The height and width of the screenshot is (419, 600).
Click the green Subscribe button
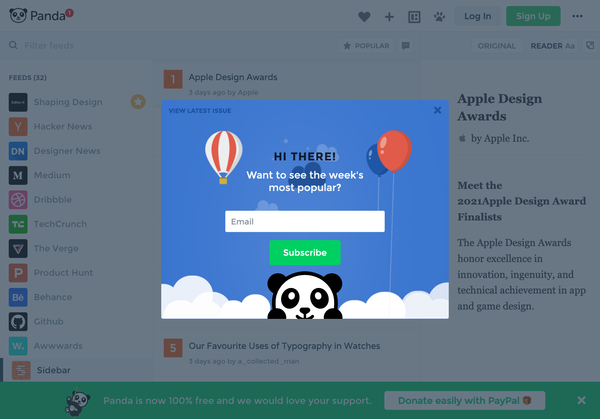point(305,253)
